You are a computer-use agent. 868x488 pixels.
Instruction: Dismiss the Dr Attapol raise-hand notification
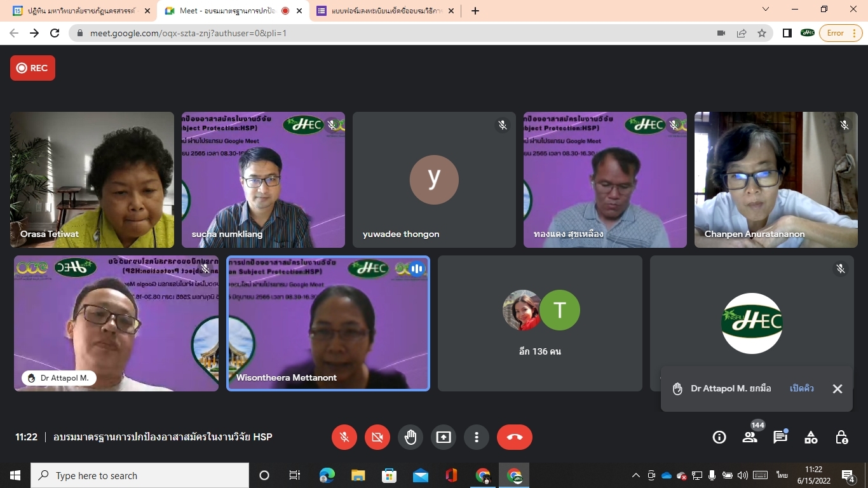(x=837, y=389)
